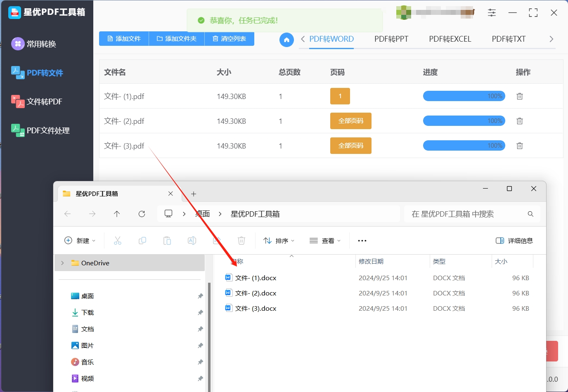568x392 pixels.
Task: Click progress bar of 文件- (1).pdf
Action: (x=464, y=96)
